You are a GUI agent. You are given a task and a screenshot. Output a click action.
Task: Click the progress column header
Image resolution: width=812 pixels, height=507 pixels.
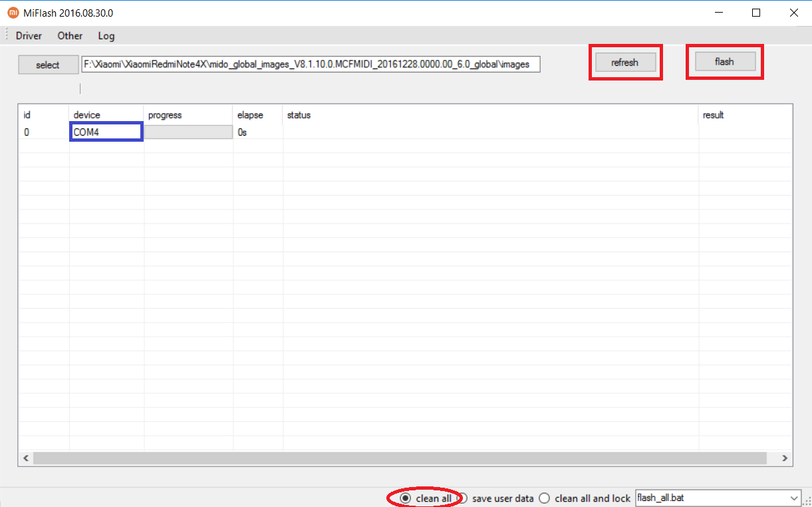[188, 115]
